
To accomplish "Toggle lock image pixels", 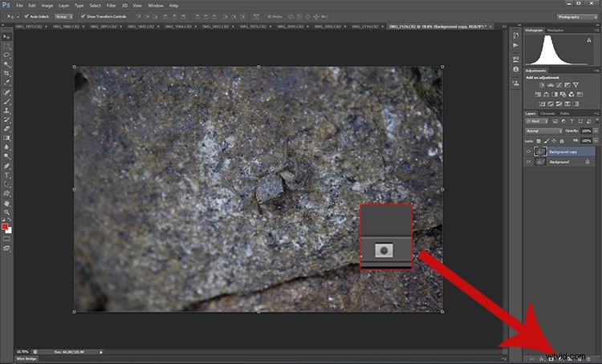I will pyautogui.click(x=547, y=141).
